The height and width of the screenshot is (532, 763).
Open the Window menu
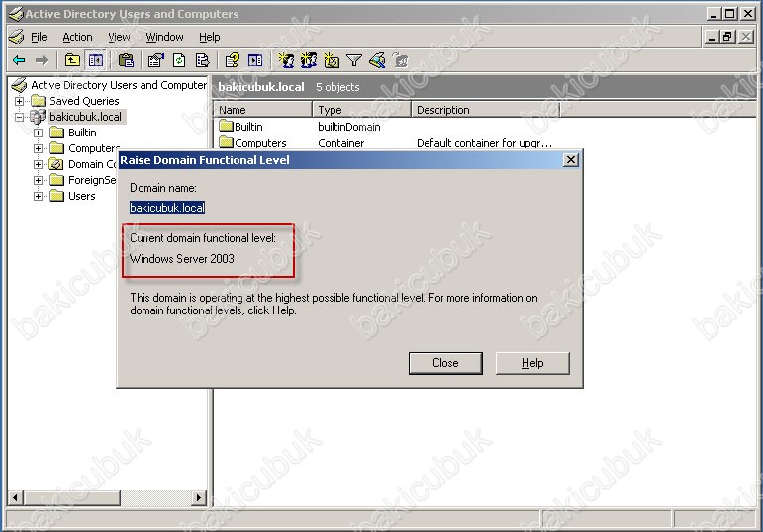tap(164, 37)
